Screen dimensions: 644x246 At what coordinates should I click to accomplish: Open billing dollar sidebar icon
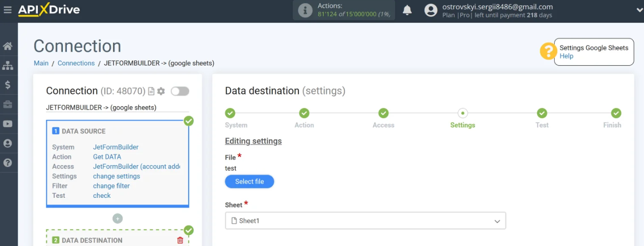8,85
